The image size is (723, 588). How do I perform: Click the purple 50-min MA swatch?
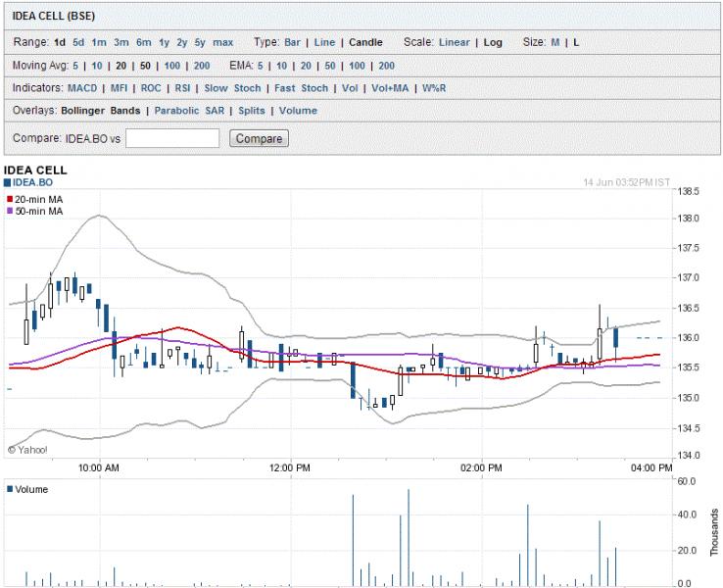click(10, 211)
